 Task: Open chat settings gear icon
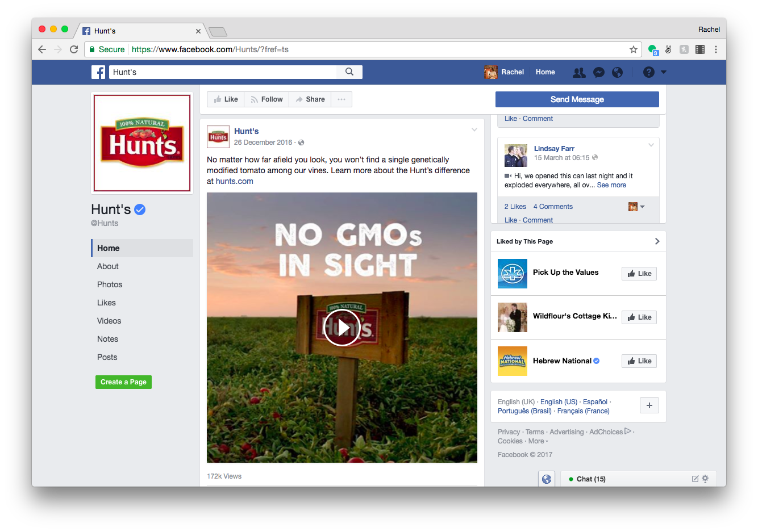[705, 479]
